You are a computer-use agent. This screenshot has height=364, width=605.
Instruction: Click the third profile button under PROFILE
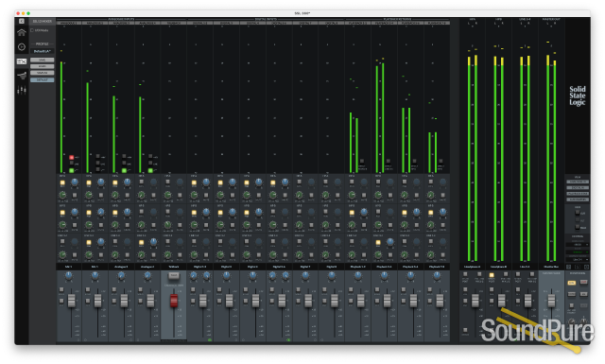(42, 73)
